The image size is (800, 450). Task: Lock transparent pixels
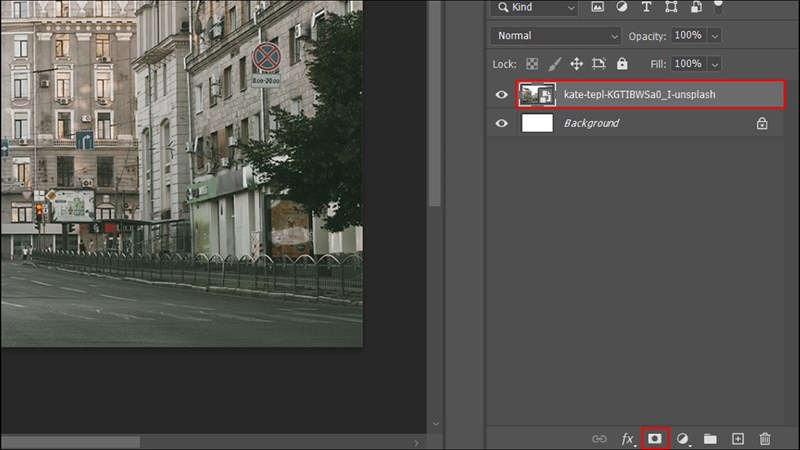click(x=532, y=64)
